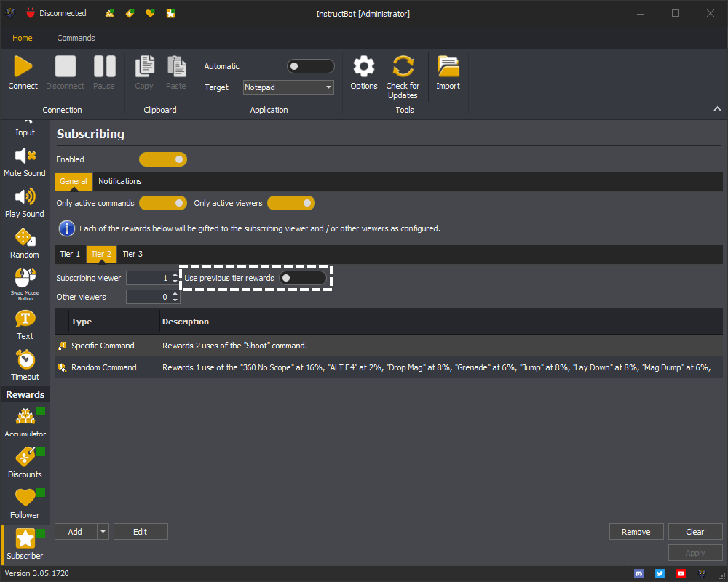
Task: Click Check for Updates icon
Action: coord(403,66)
